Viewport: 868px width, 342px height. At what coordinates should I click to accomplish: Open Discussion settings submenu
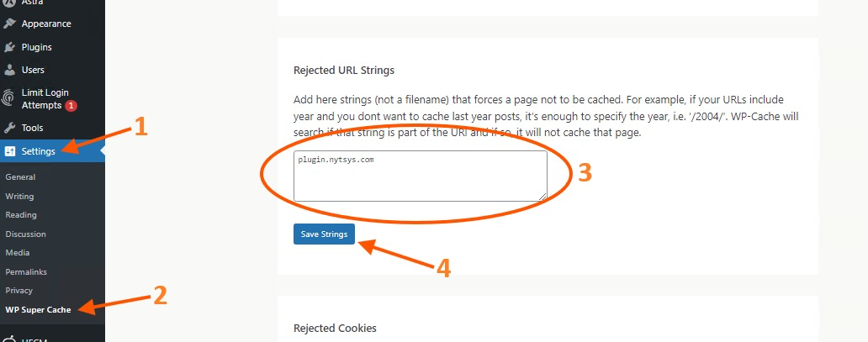tap(25, 234)
